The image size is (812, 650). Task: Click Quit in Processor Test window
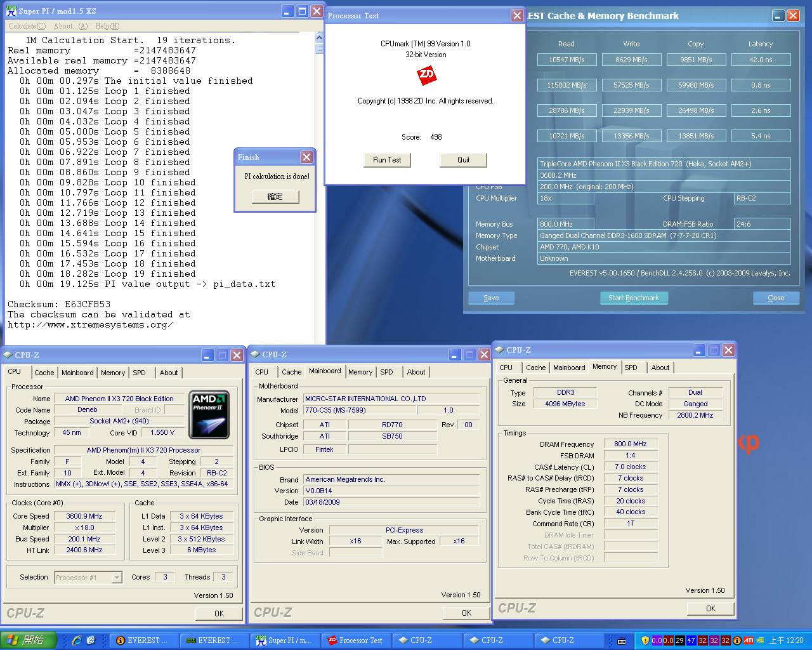tap(463, 160)
